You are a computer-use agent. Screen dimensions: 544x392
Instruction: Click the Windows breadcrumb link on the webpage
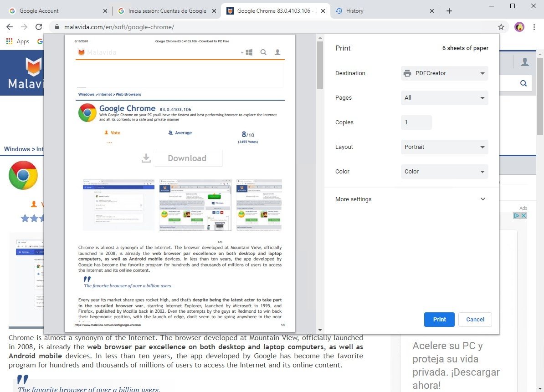pos(17,149)
